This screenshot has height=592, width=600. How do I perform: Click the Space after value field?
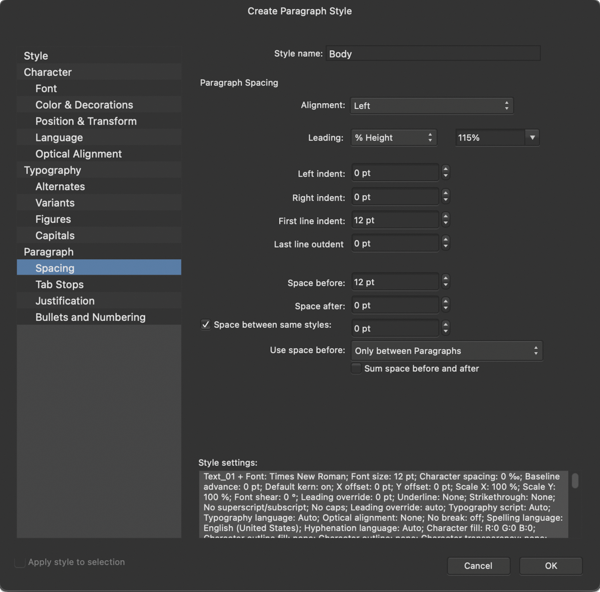coord(395,305)
